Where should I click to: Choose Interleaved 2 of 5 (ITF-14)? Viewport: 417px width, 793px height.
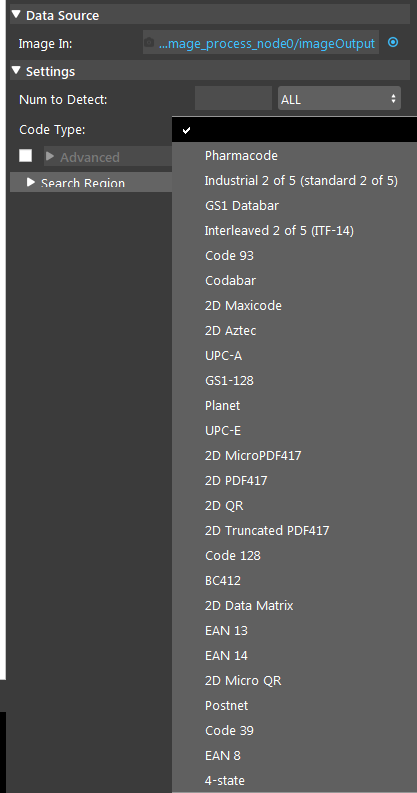tap(279, 231)
